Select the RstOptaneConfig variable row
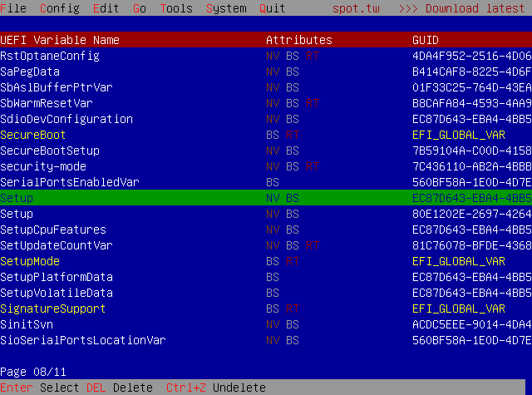Viewport: 532px width, 395px height. click(50, 56)
